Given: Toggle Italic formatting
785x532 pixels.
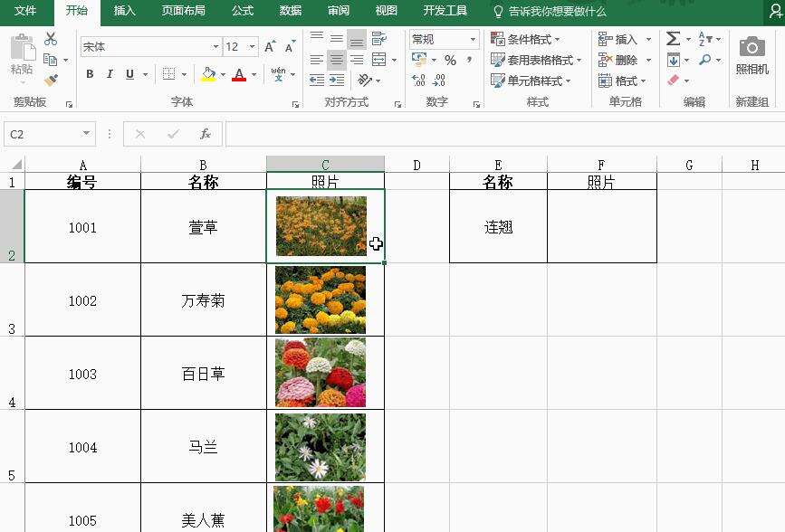Looking at the screenshot, I should [110, 74].
